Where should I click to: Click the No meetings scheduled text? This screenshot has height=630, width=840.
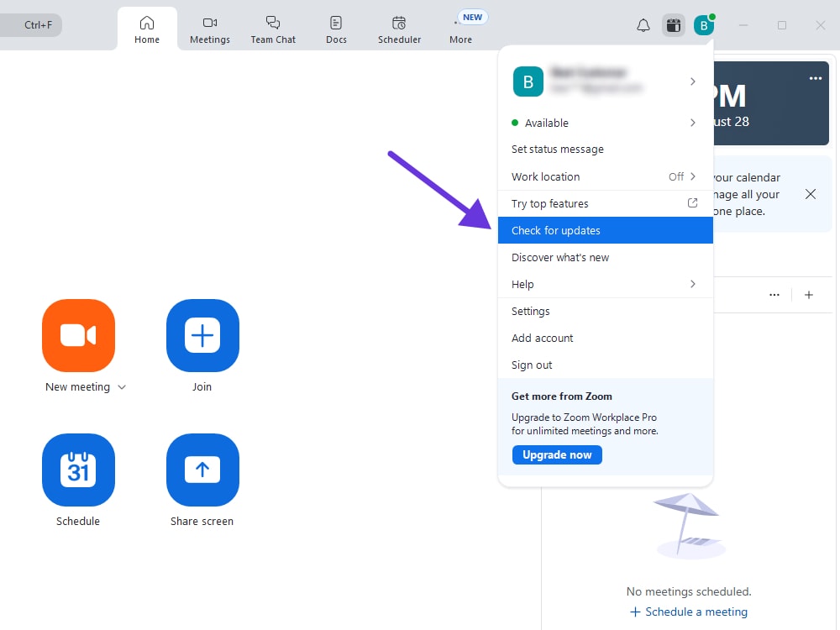(689, 591)
